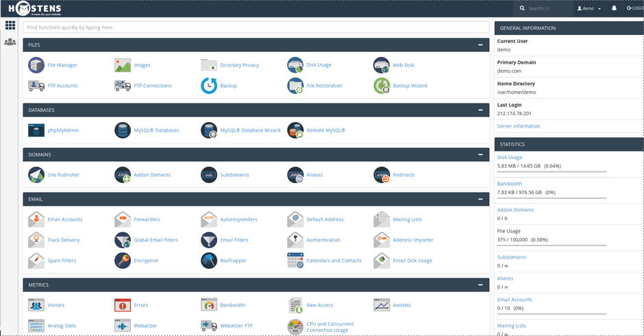This screenshot has height=336, width=644.
Task: Collapse the Domains section
Action: pyautogui.click(x=480, y=155)
